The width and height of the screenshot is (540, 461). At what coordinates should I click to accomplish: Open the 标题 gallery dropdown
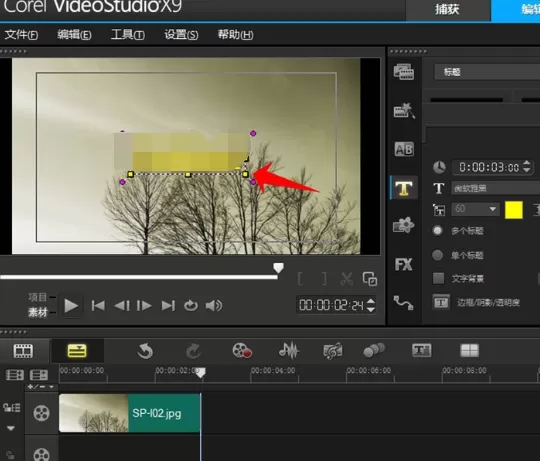[x=487, y=72]
